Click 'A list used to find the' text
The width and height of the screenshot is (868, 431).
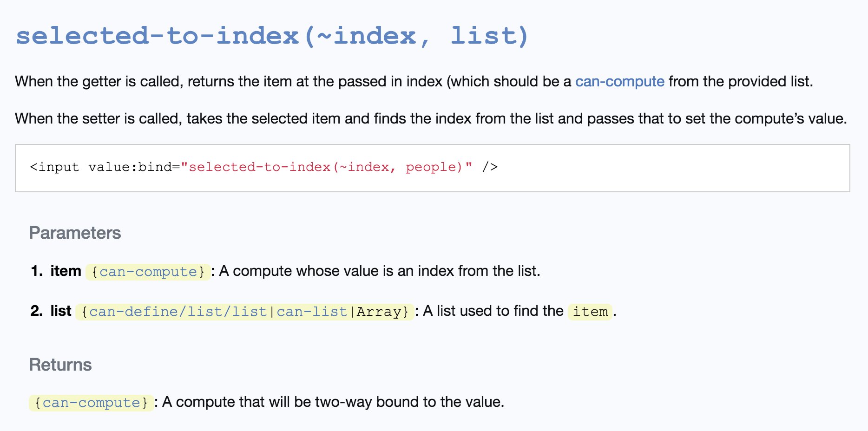click(493, 311)
